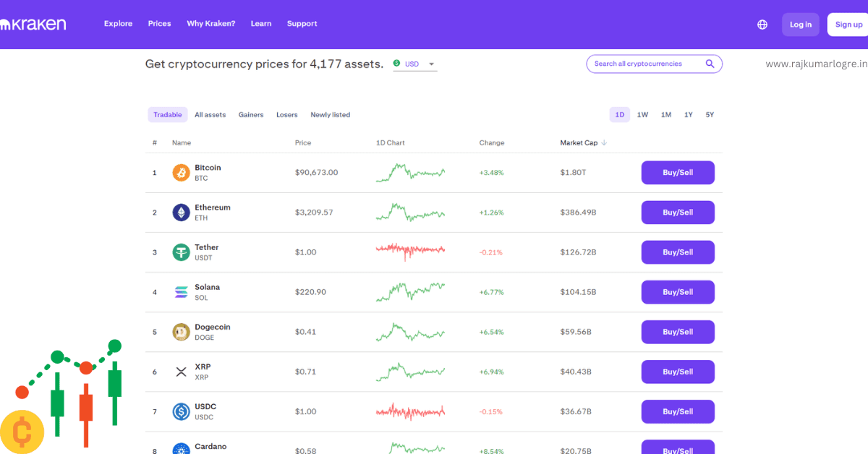Click the Dogecoin coin icon
Image resolution: width=868 pixels, height=454 pixels.
coord(181,332)
